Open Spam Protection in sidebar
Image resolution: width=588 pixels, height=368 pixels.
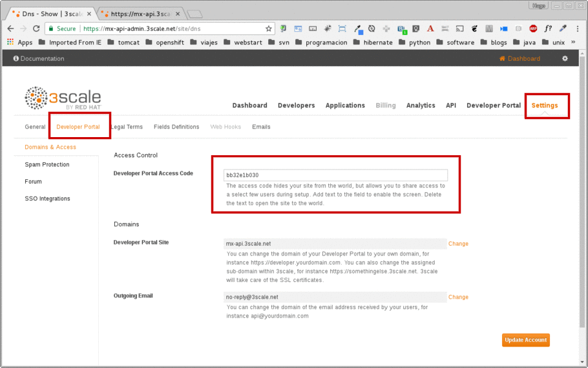coord(47,164)
